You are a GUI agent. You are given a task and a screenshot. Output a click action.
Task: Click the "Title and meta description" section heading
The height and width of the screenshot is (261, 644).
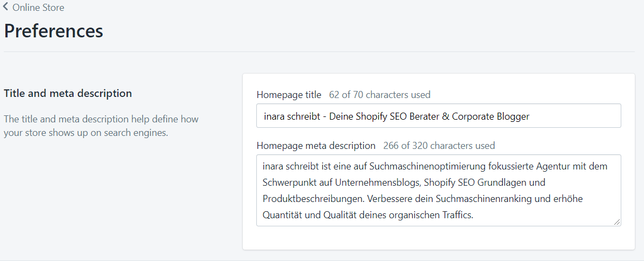68,93
